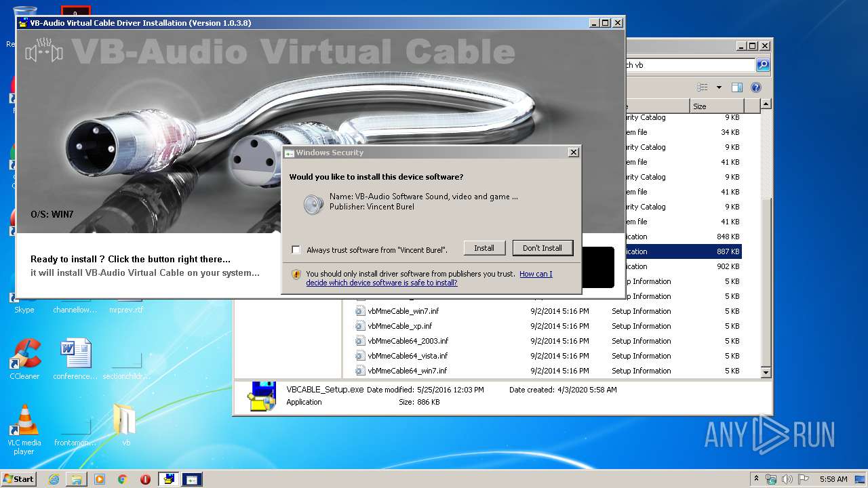Click the speaker device icon in Security dialog

click(x=313, y=204)
